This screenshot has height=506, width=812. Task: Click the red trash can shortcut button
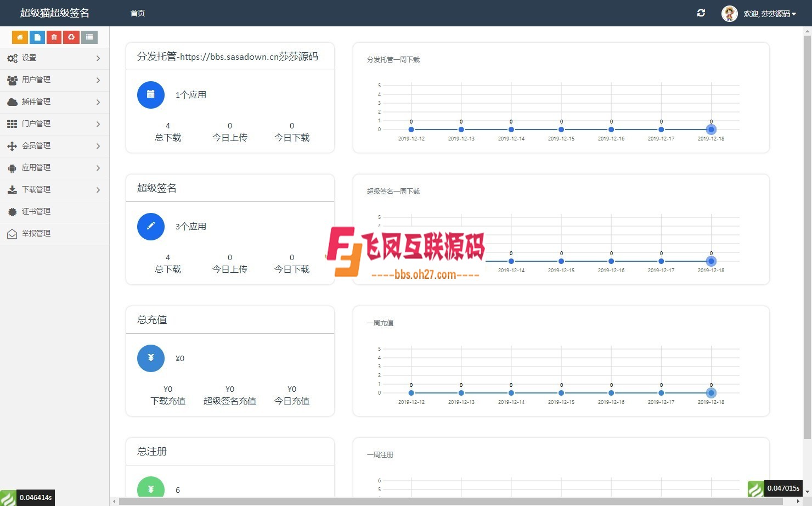[54, 37]
